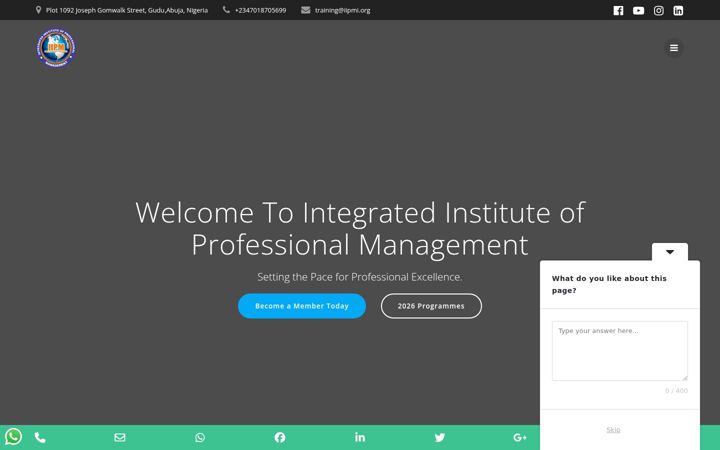This screenshot has width=720, height=450.
Task: Click Skip link in feedback widget
Action: (x=613, y=430)
